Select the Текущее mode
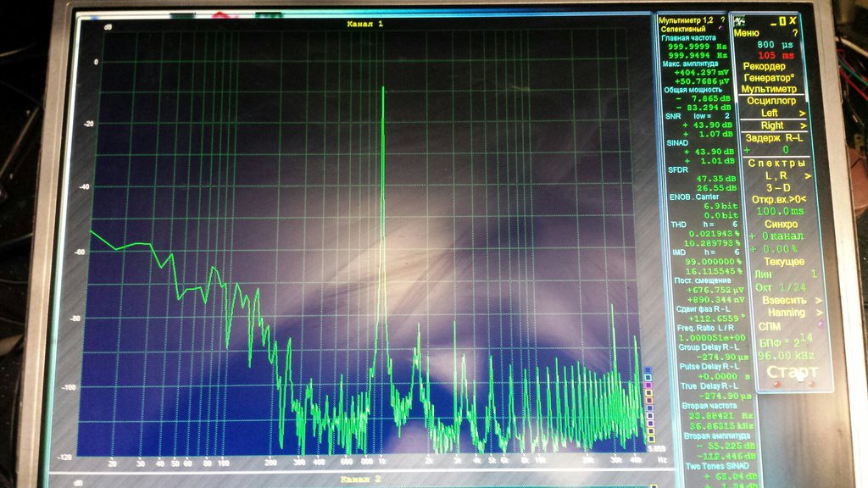Viewport: 868px width, 488px height. pyautogui.click(x=784, y=261)
